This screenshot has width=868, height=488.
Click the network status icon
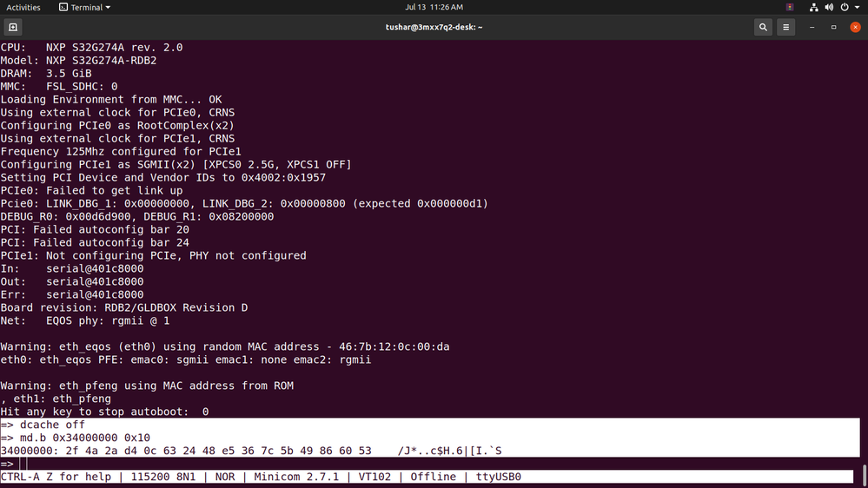(x=813, y=7)
